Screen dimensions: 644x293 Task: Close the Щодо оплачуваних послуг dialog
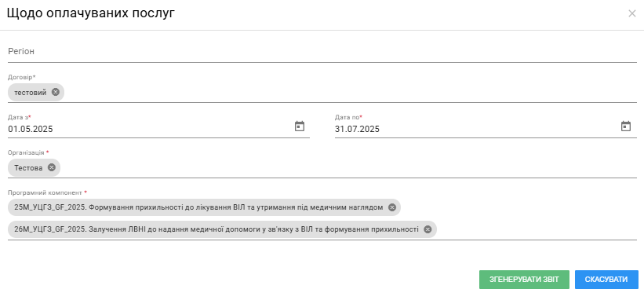point(631,13)
